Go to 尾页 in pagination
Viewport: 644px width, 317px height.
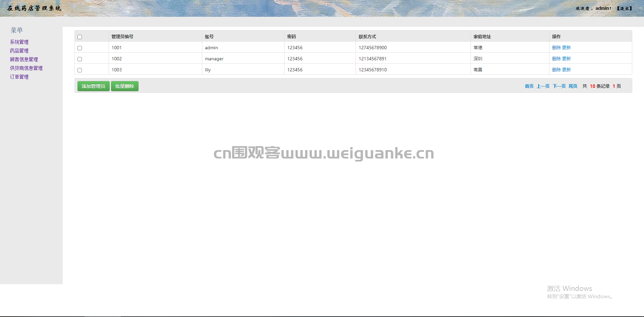tap(573, 86)
